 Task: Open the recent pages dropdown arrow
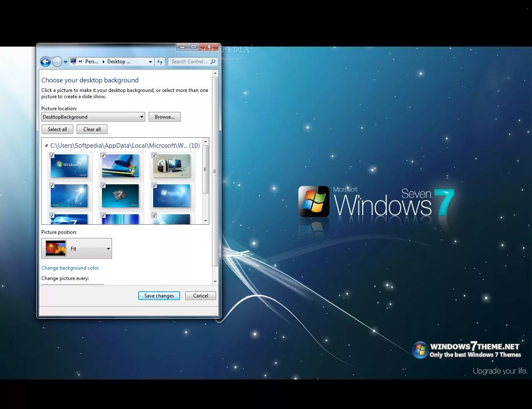tap(65, 62)
